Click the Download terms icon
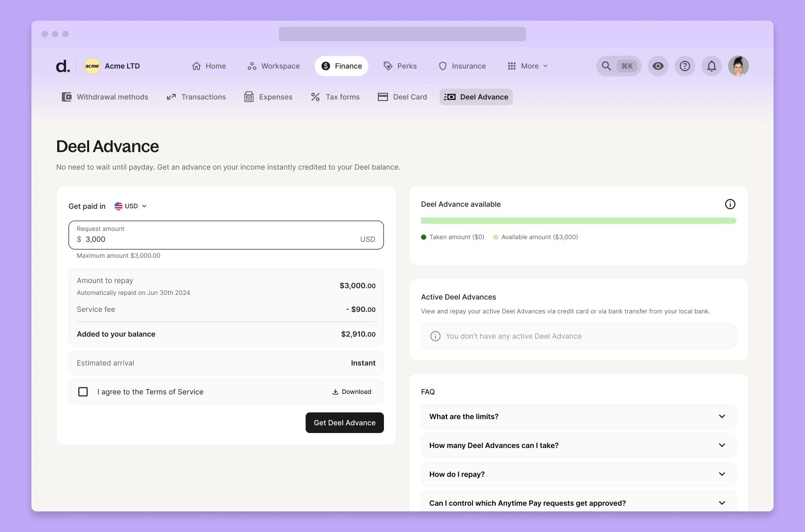The height and width of the screenshot is (532, 805). pyautogui.click(x=336, y=392)
